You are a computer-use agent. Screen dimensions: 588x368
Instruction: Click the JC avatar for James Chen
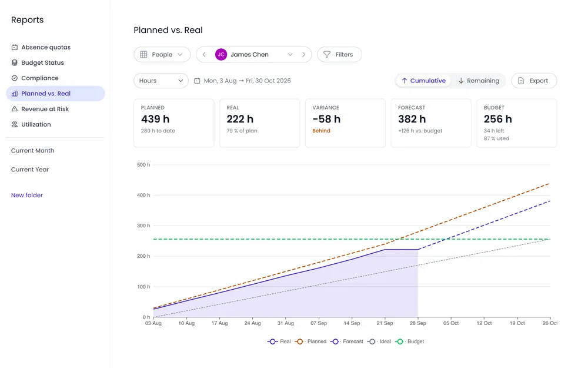[x=221, y=54]
